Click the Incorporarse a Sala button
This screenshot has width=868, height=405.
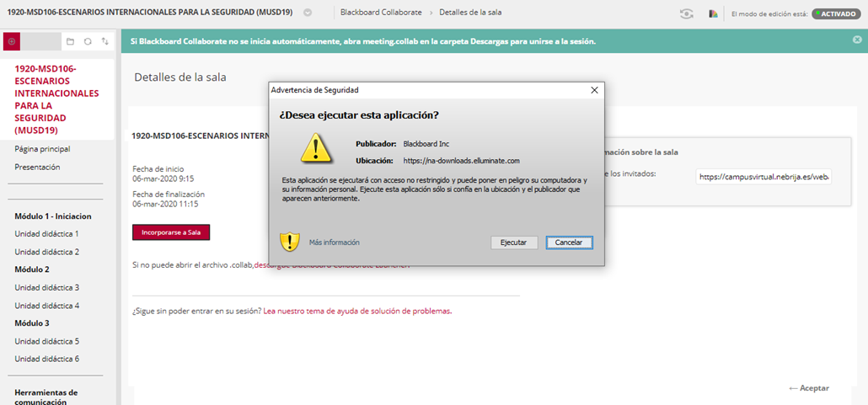point(171,232)
